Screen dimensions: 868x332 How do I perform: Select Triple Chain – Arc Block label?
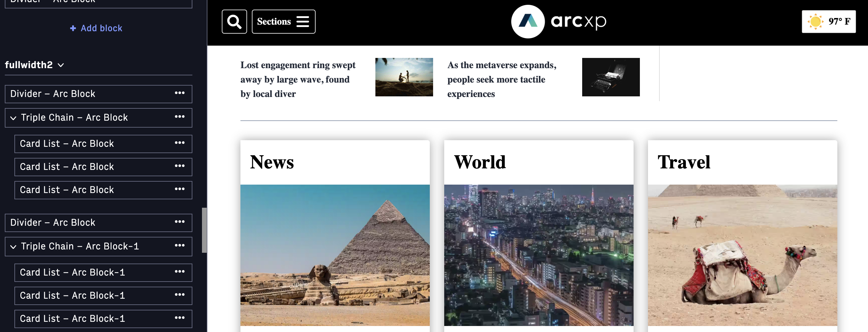75,117
